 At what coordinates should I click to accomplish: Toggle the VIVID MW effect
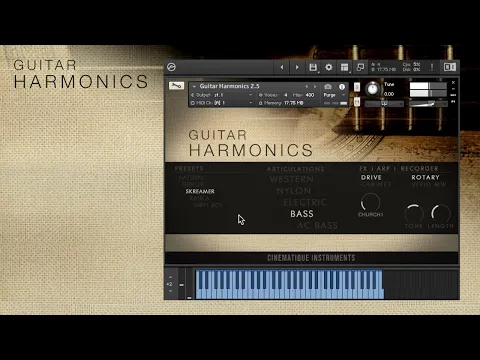pyautogui.click(x=429, y=184)
